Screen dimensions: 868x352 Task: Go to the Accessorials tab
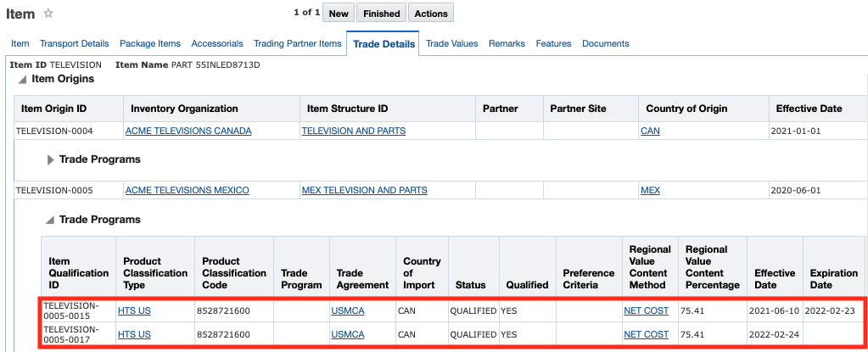tap(217, 43)
